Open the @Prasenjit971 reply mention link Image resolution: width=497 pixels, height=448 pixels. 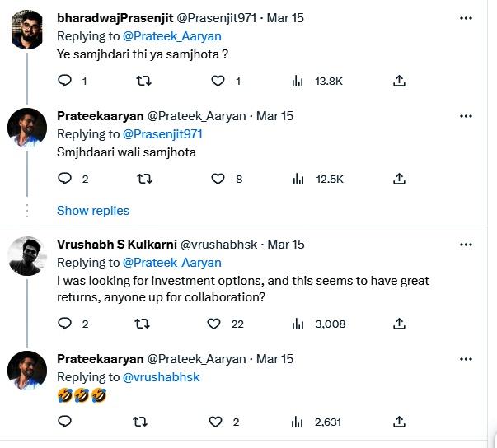click(162, 134)
